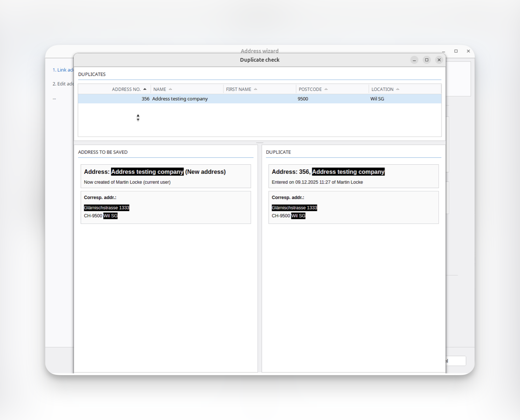Click the ellipsis wizard step entry
The image size is (520, 420).
pyautogui.click(x=54, y=99)
